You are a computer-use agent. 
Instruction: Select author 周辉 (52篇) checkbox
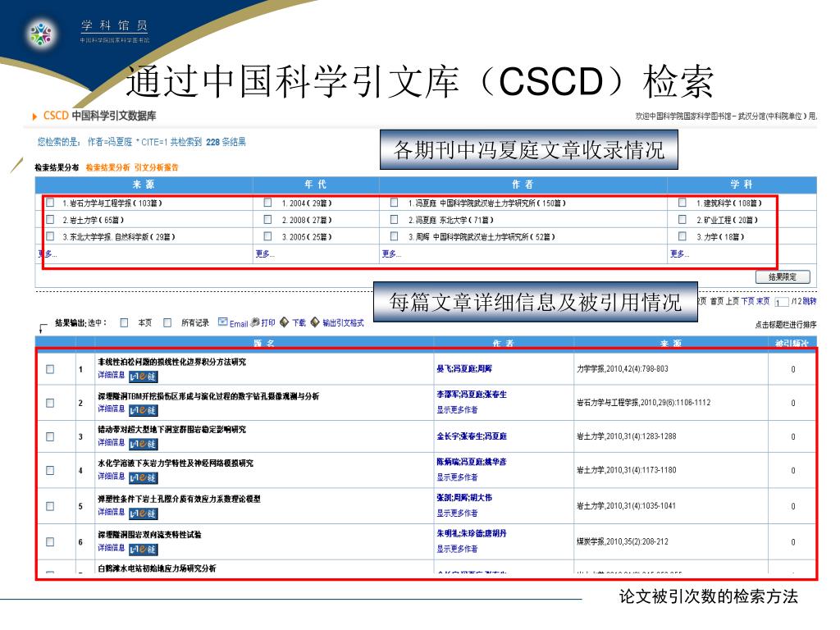(x=395, y=235)
